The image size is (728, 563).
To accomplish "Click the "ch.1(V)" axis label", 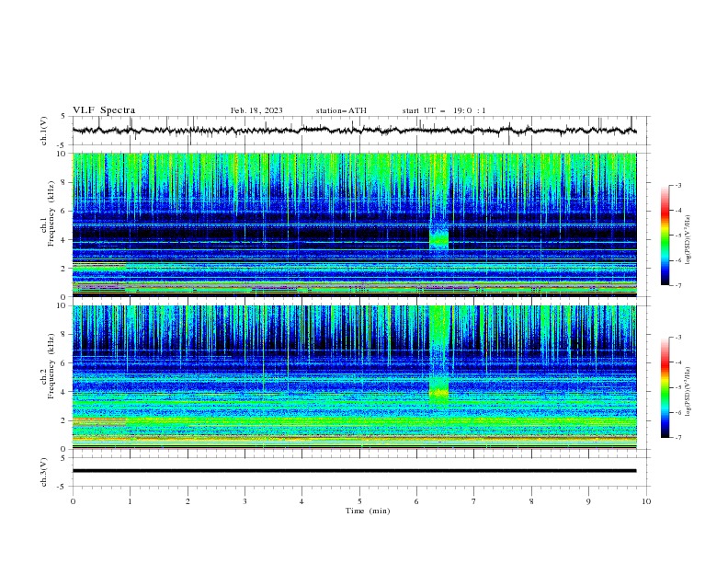I will tap(44, 131).
